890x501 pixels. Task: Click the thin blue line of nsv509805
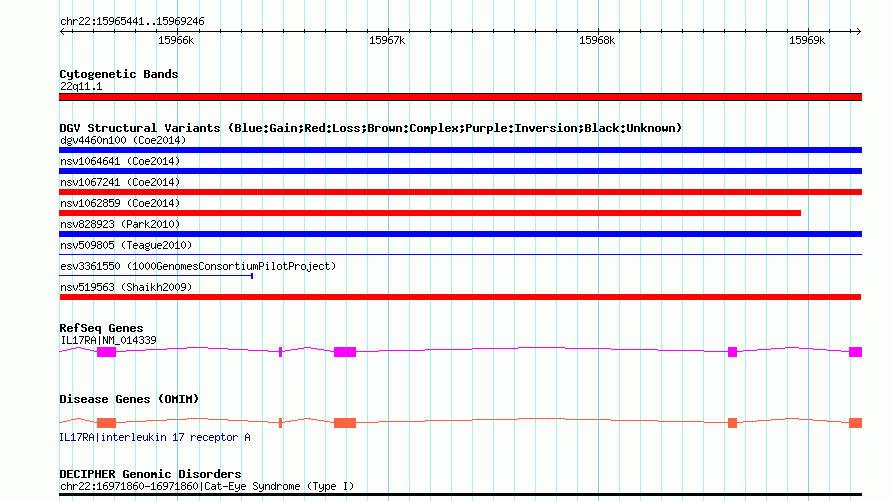460,255
